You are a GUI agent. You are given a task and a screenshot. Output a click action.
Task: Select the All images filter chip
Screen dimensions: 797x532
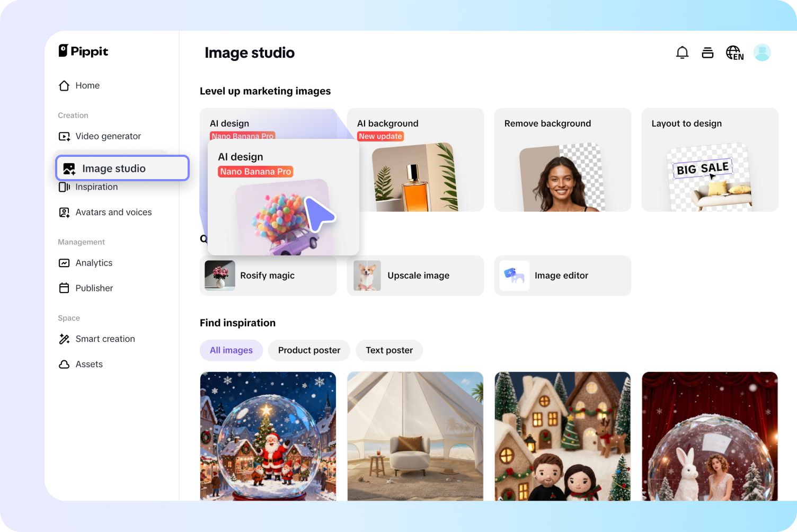point(231,350)
